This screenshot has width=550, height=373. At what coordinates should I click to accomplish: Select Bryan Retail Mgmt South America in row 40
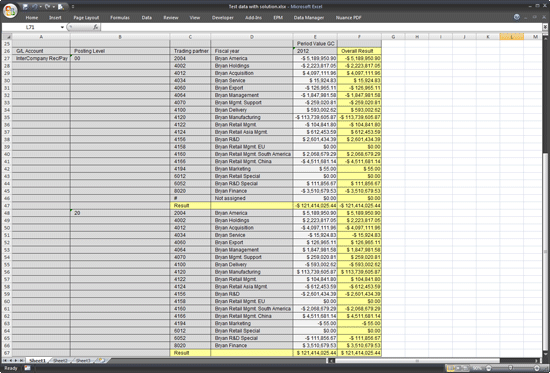coord(251,154)
